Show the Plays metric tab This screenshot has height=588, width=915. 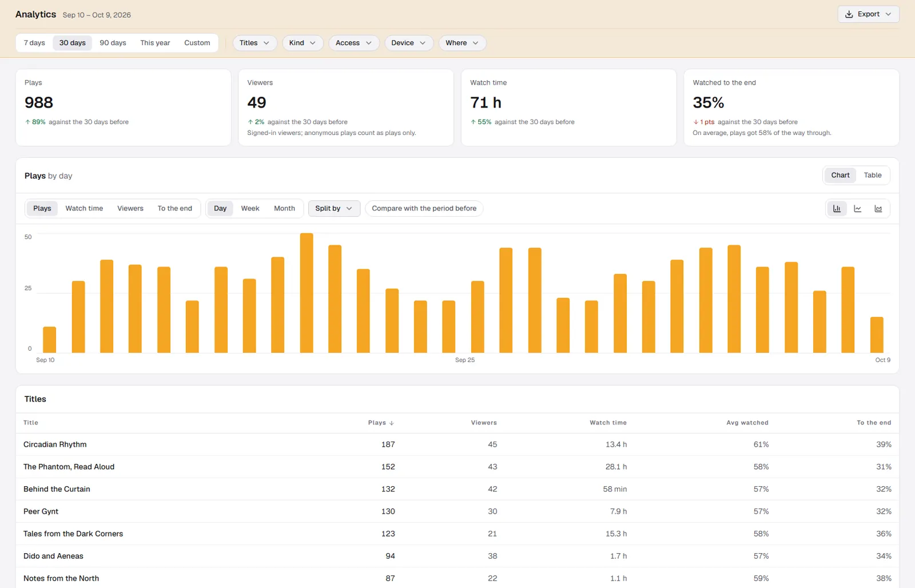tap(42, 209)
